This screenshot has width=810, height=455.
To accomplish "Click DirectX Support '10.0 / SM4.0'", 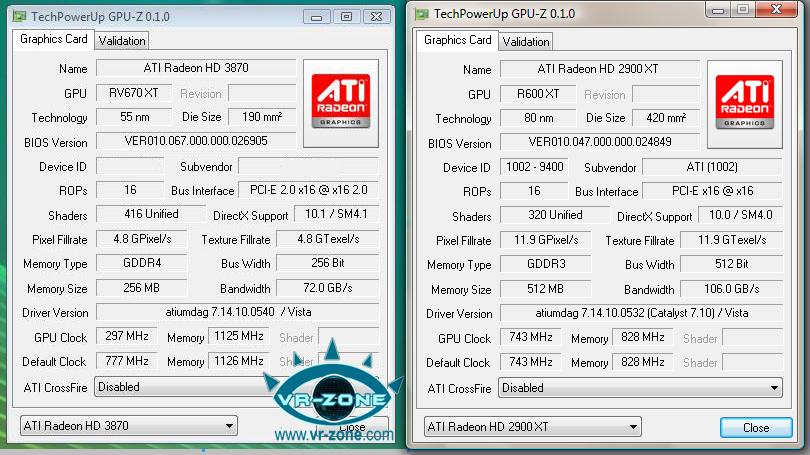I will [740, 215].
